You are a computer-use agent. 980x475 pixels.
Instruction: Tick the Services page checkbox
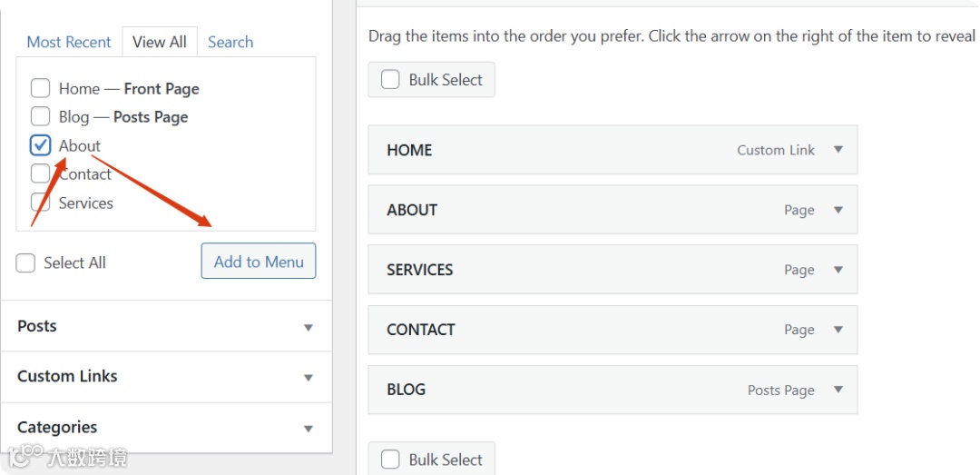click(40, 203)
